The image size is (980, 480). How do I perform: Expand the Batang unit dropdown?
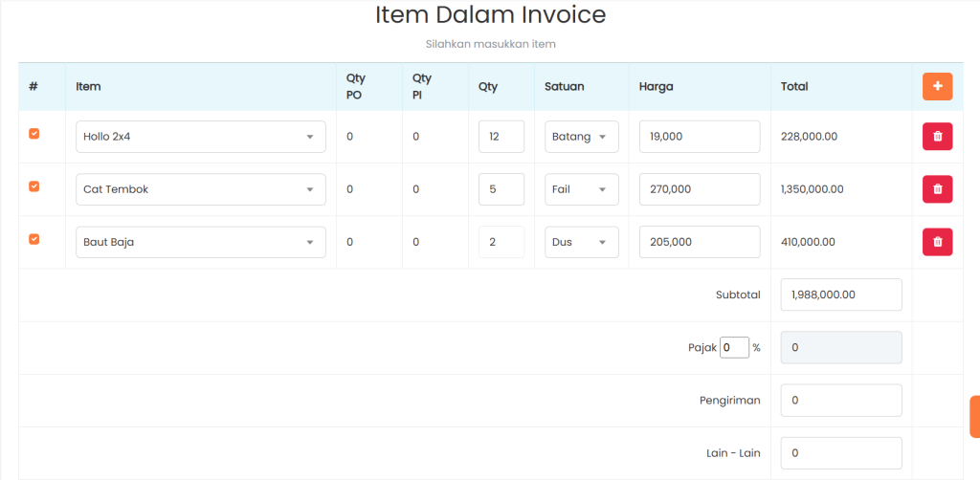(581, 137)
